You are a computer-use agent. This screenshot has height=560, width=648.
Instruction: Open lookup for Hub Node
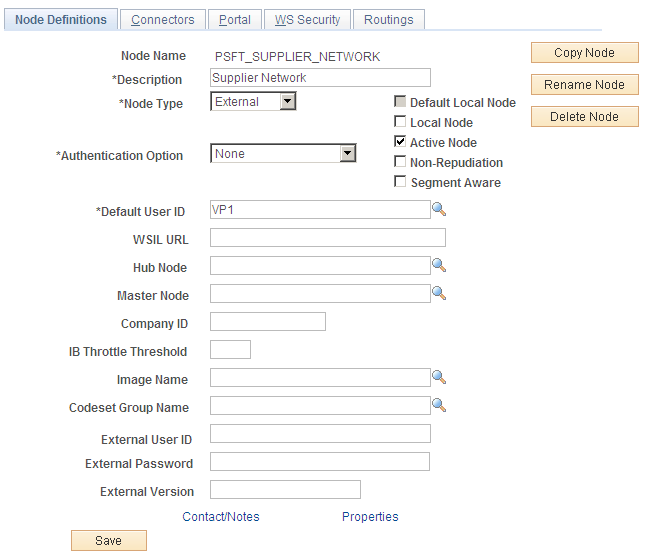pos(439,265)
